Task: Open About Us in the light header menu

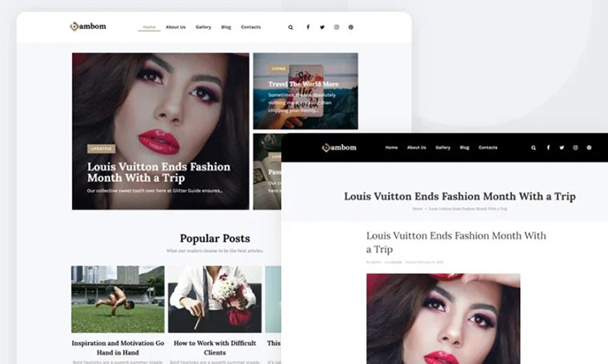Action: [x=175, y=27]
